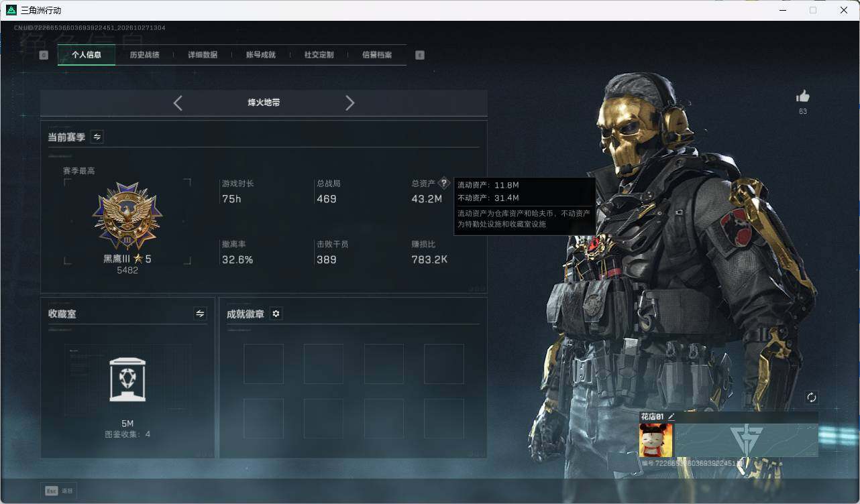Screen dimensions: 860x504
Task: Click the 击败干员 389 value
Action: pos(327,259)
